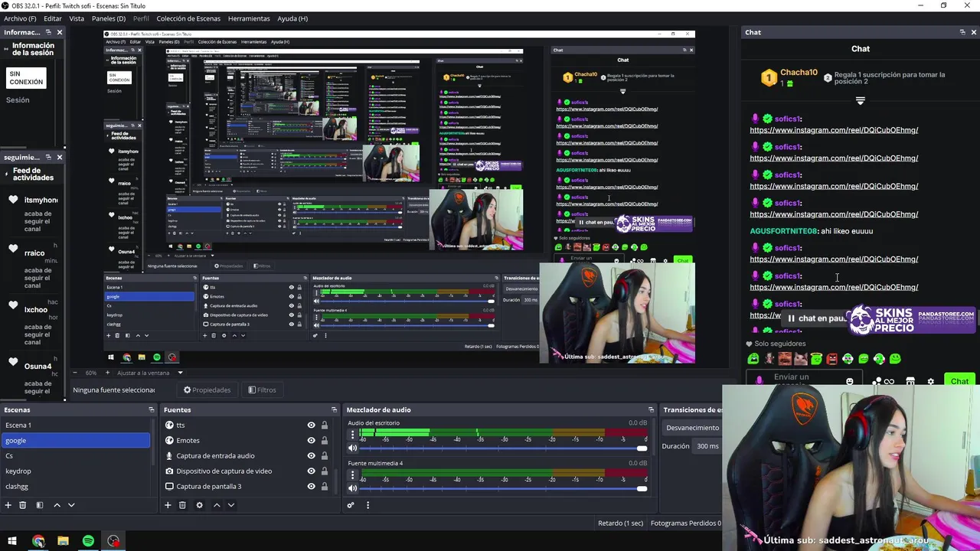Open the Archivo menu
This screenshot has width=980, height=551.
20,18
